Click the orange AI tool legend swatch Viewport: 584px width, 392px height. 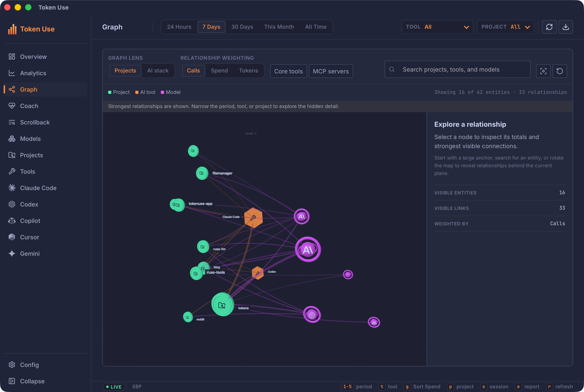137,92
